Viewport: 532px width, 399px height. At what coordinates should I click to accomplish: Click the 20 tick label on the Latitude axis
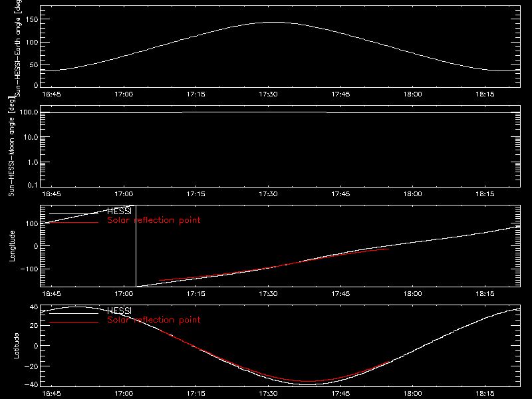click(x=34, y=326)
